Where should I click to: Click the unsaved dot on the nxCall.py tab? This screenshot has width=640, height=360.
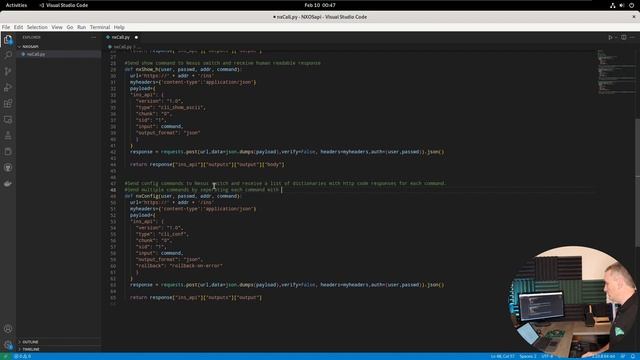pyautogui.click(x=136, y=37)
